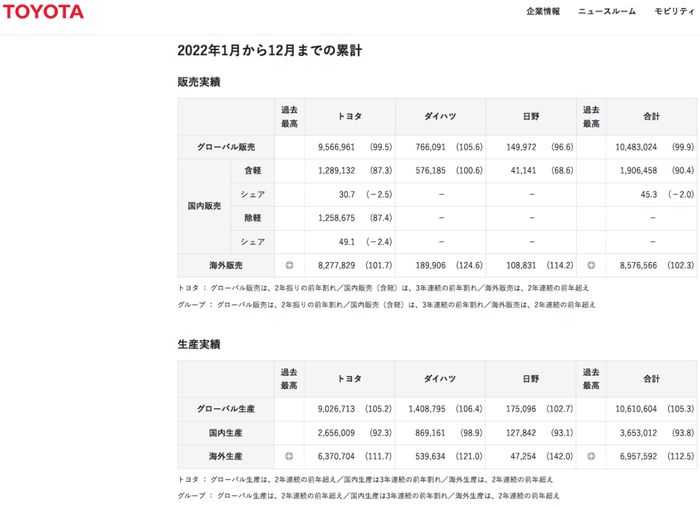Viewport: 700px width, 507px height.
Task: Click the ダイハツ header in sales table
Action: coord(440,116)
